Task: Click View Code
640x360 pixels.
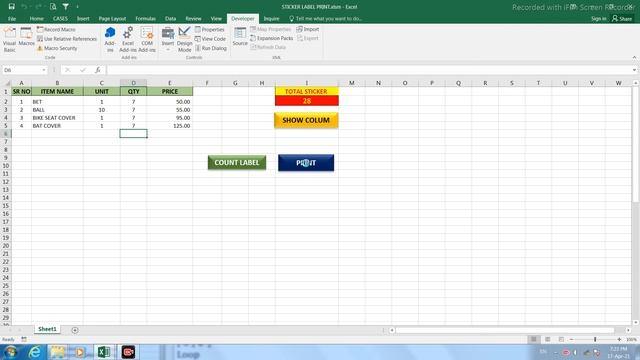Action: [210, 39]
